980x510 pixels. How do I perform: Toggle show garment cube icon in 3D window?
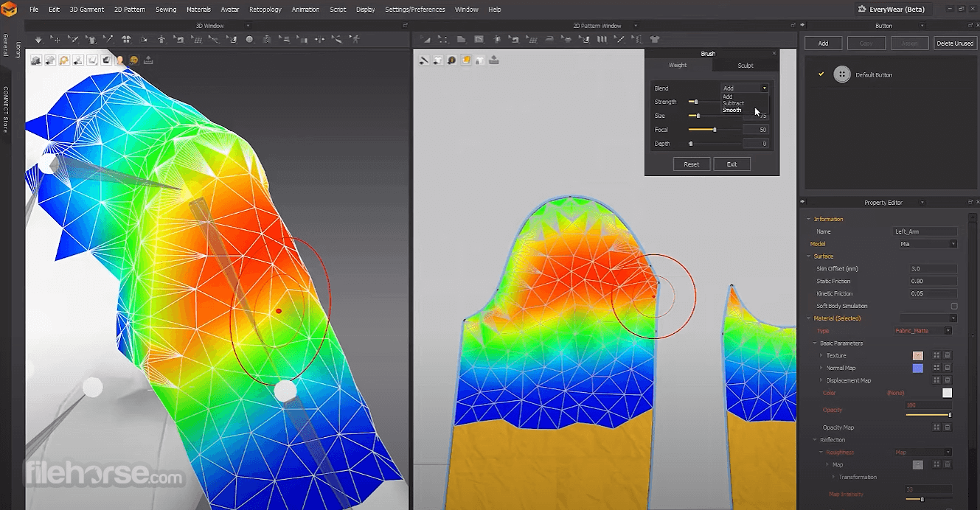coord(36,60)
